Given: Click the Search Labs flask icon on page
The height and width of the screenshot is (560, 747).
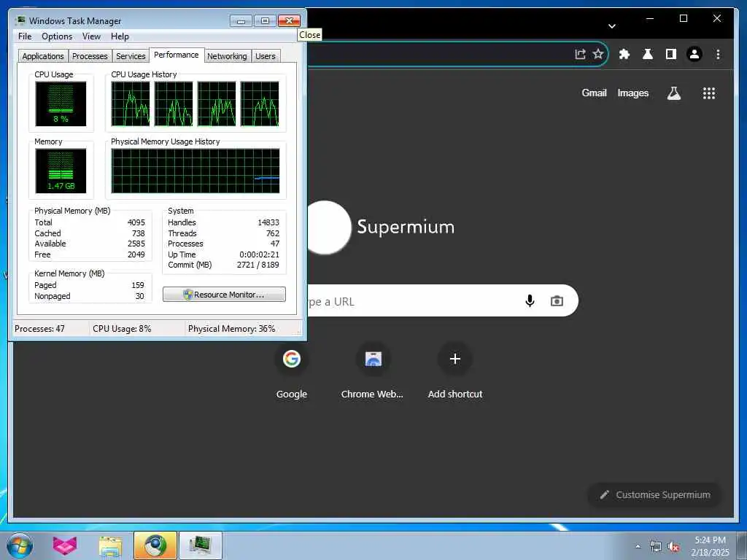Looking at the screenshot, I should 673,93.
